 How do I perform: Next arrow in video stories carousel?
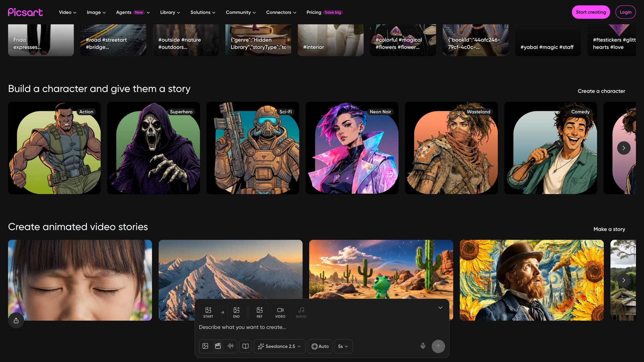point(624,280)
